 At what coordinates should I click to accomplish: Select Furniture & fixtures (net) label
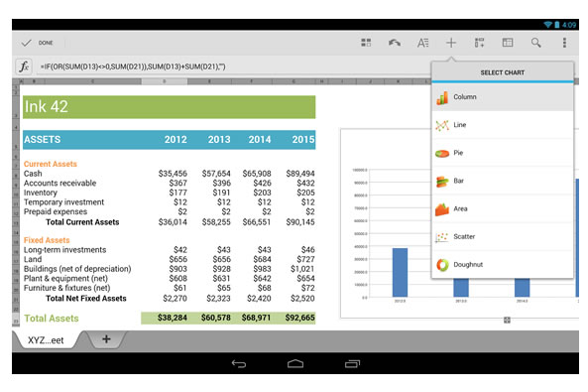coord(66,288)
